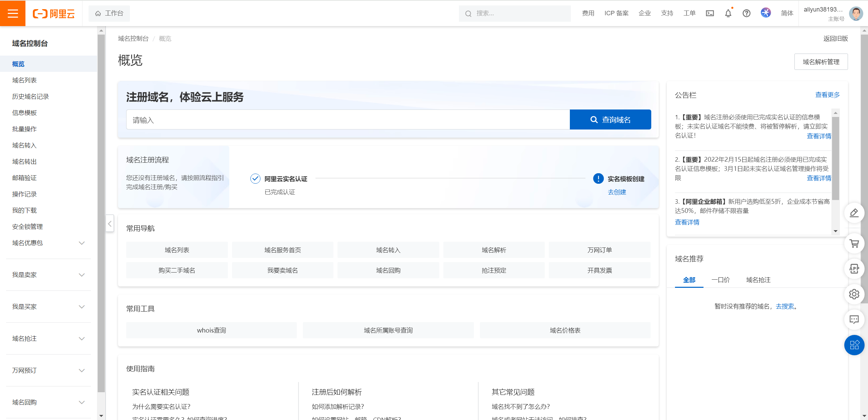Open 如何添加解析记录? guide link

337,407
